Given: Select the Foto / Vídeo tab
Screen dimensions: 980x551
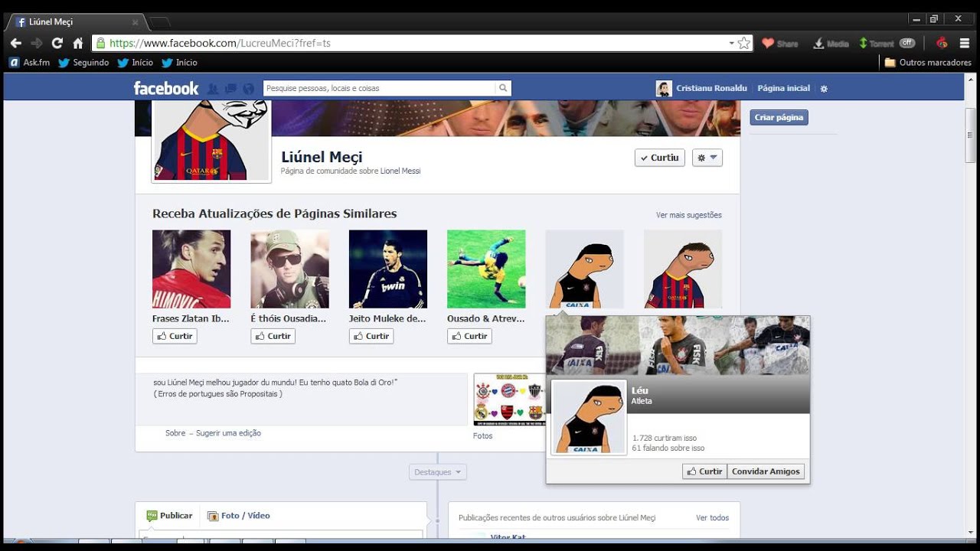Looking at the screenshot, I should coord(238,516).
